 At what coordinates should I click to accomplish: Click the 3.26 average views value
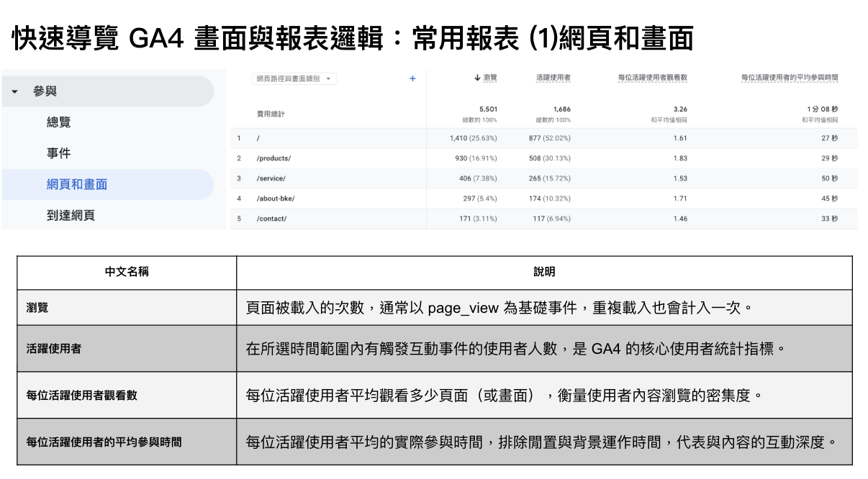(x=680, y=109)
